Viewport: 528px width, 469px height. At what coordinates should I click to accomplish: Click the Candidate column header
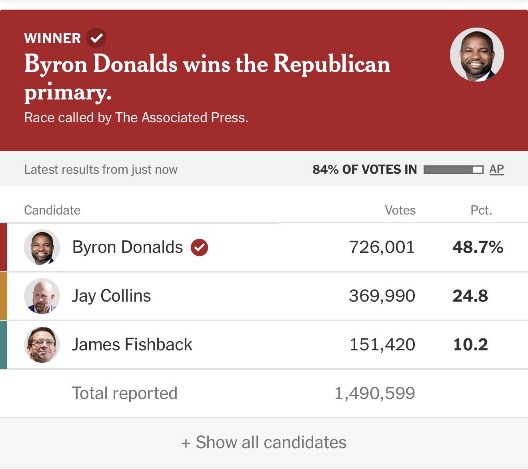pos(52,210)
